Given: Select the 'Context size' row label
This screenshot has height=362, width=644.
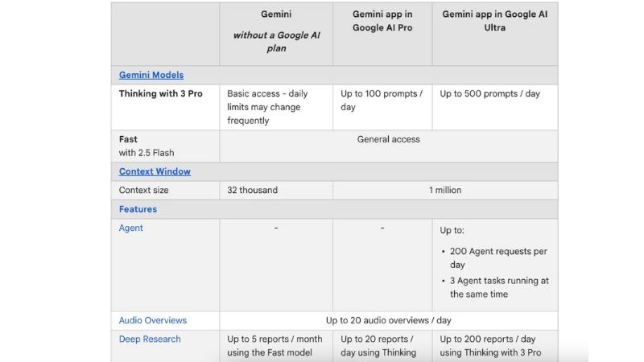Looking at the screenshot, I should click(x=144, y=190).
